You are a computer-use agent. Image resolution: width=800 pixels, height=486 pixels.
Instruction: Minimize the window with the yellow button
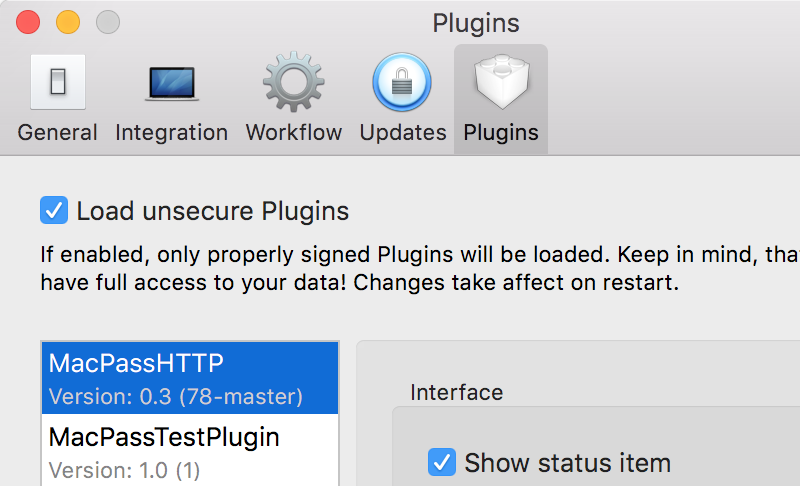point(68,22)
